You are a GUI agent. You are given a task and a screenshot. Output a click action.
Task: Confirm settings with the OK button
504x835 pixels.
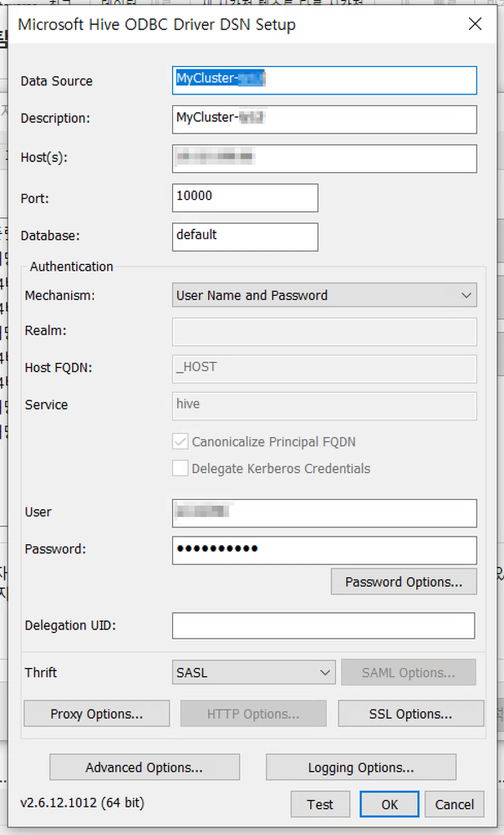point(389,804)
